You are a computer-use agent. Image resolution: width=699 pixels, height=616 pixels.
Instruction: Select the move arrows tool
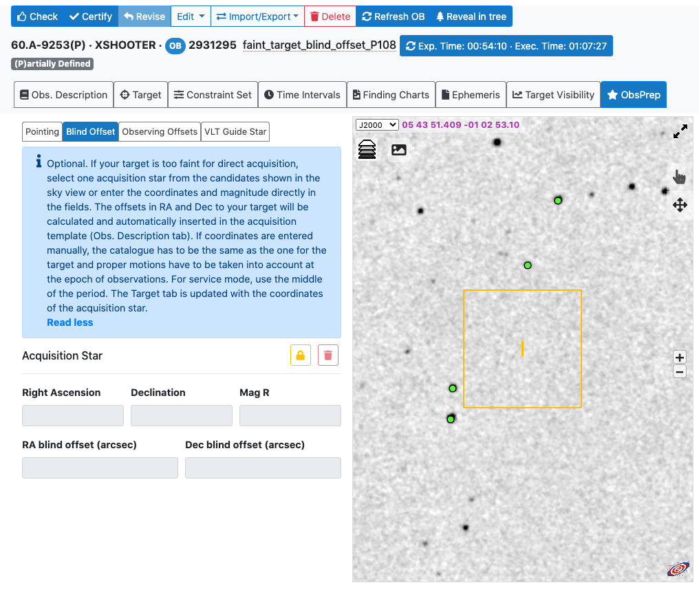click(x=680, y=205)
